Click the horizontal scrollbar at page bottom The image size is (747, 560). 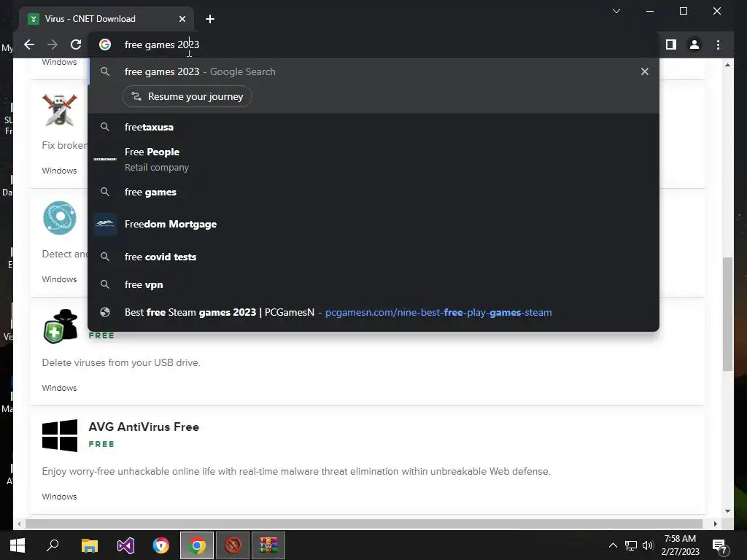364,524
